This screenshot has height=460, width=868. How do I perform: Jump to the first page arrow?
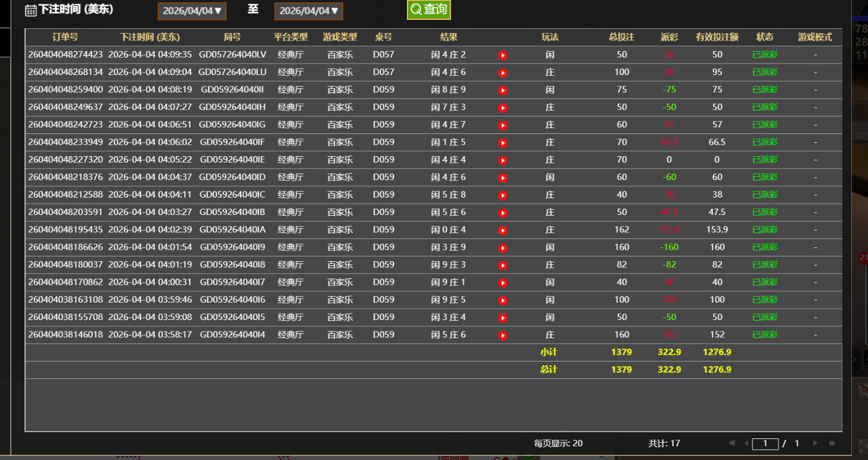click(x=732, y=443)
